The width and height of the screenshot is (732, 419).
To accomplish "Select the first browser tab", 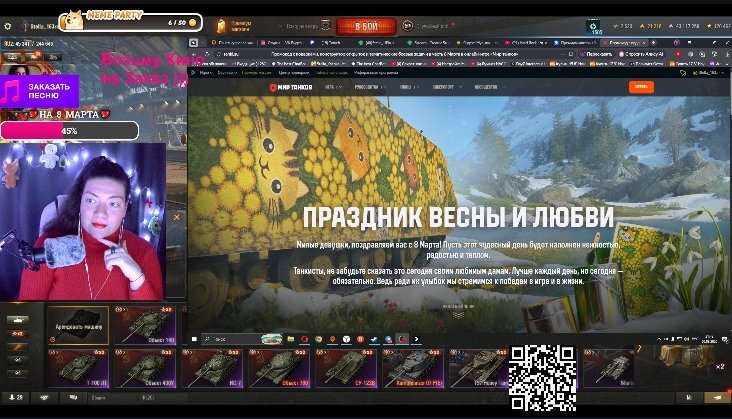I will tap(232, 43).
